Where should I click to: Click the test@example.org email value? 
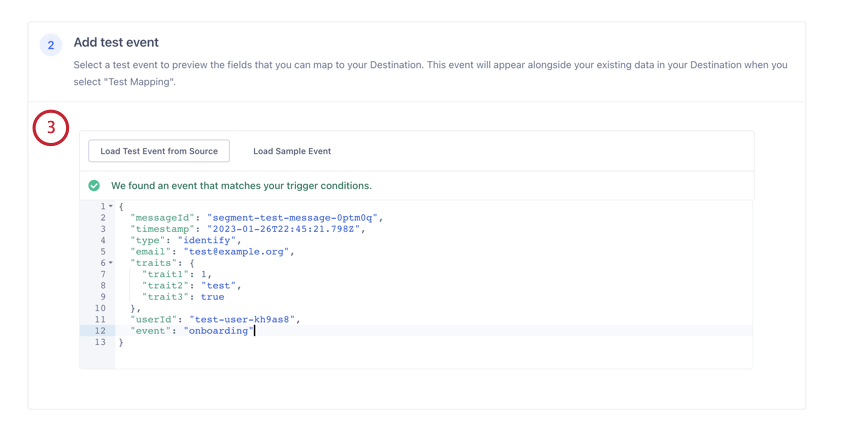pos(237,252)
